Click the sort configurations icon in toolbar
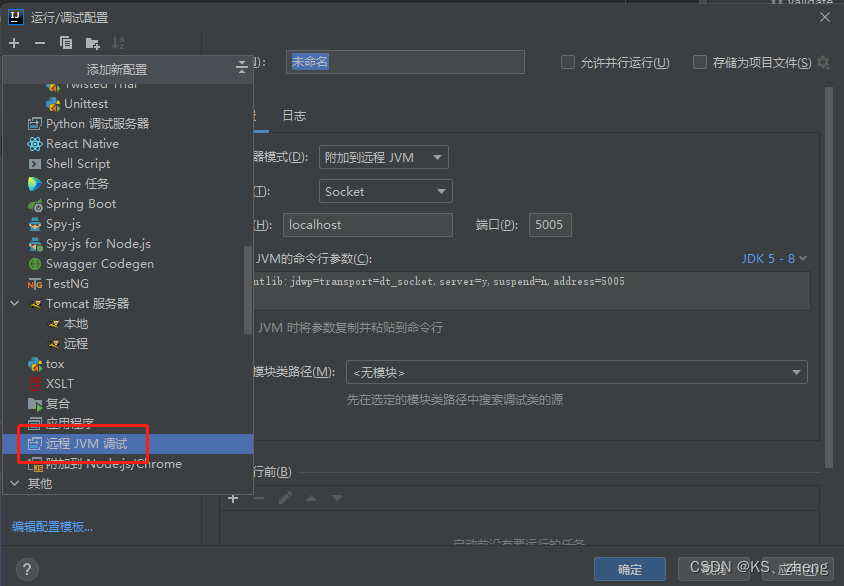This screenshot has width=844, height=586. pos(119,42)
